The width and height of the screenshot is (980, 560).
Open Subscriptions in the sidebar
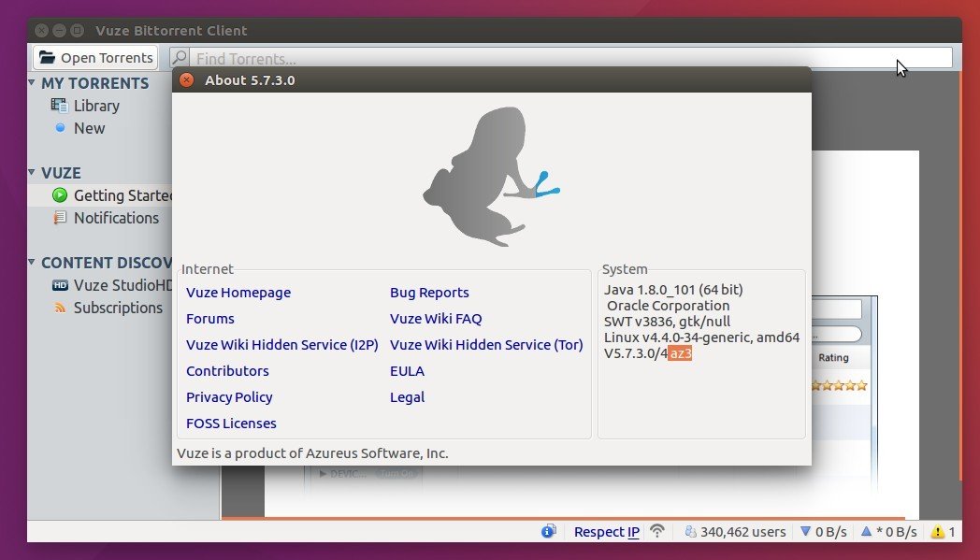click(x=118, y=308)
